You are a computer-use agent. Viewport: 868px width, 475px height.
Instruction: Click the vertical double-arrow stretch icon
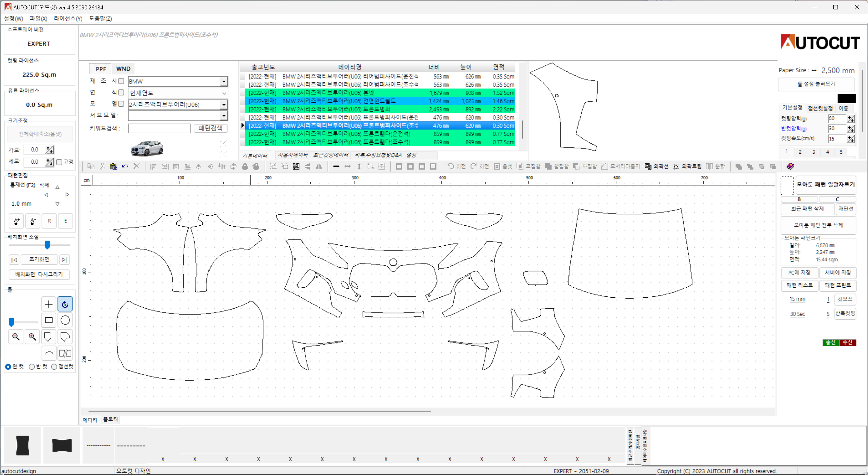359,166
